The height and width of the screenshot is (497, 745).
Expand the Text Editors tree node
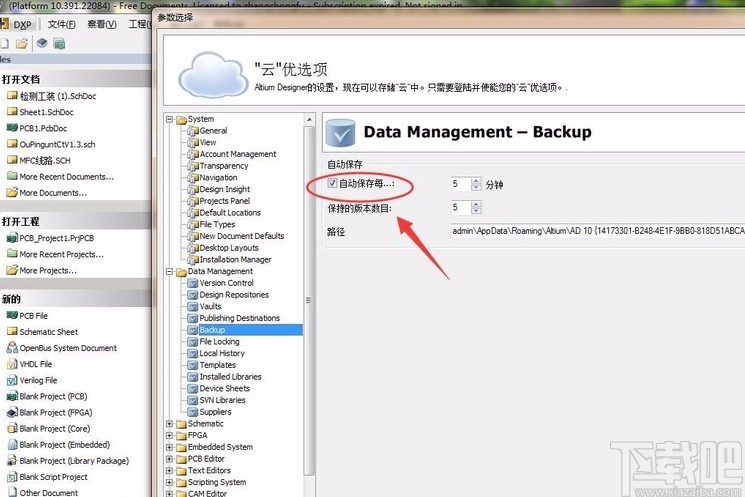[169, 471]
